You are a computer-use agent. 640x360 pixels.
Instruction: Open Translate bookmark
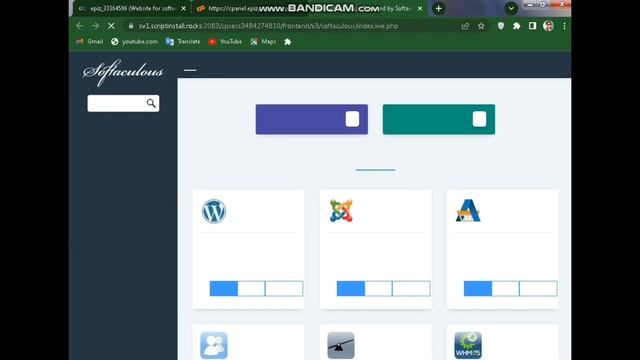(x=183, y=42)
